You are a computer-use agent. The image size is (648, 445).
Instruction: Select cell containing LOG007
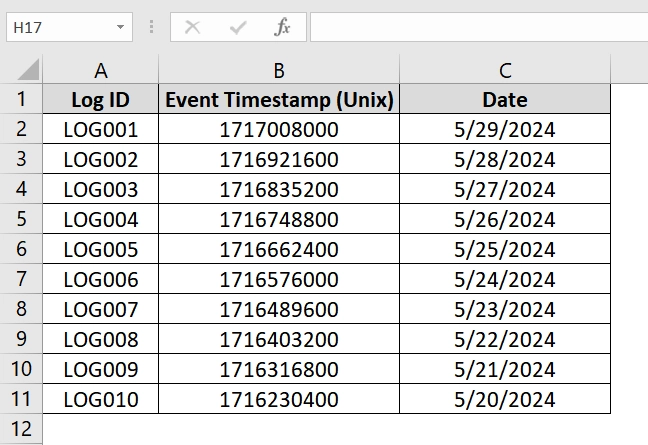[x=100, y=309]
